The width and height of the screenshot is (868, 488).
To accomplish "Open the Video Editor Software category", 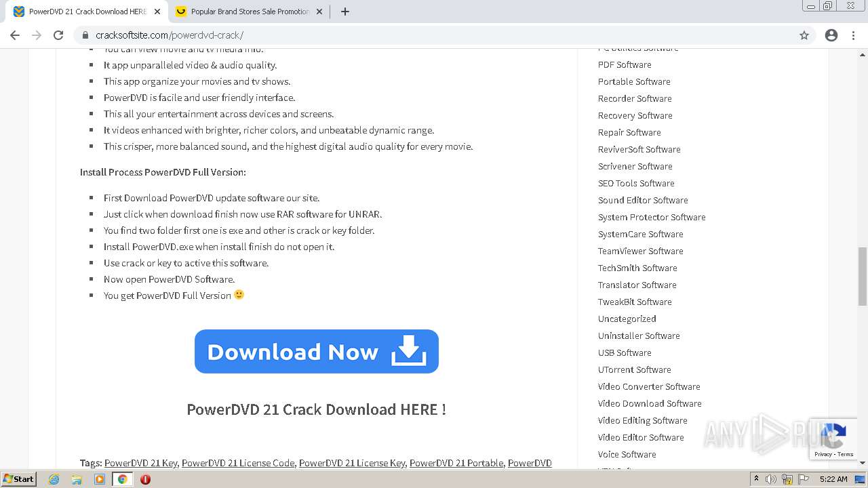I will 641,437.
